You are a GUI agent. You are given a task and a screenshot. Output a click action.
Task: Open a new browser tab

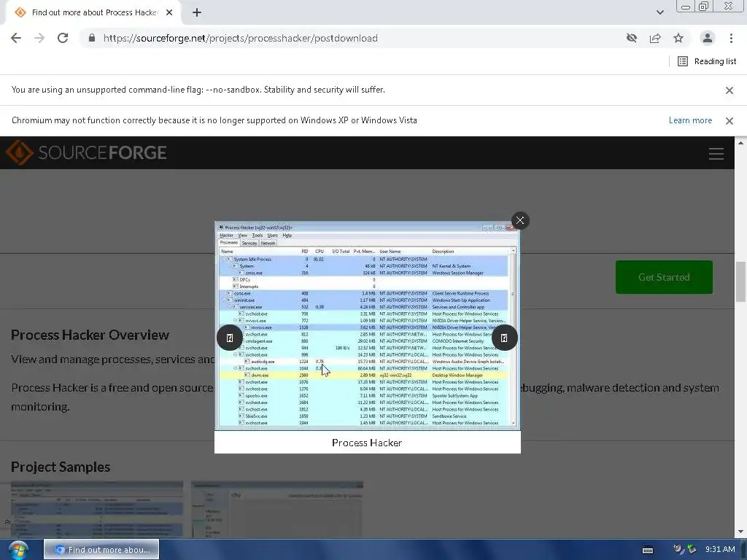click(197, 12)
